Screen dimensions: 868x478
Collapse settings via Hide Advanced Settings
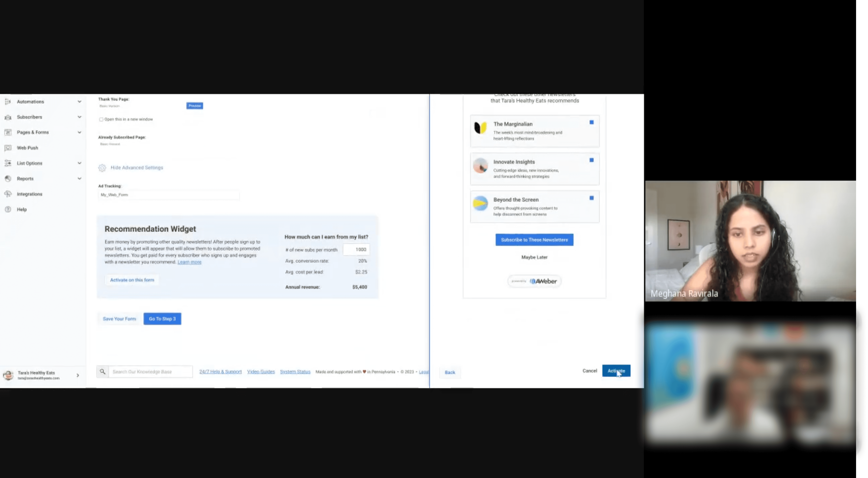tap(136, 168)
